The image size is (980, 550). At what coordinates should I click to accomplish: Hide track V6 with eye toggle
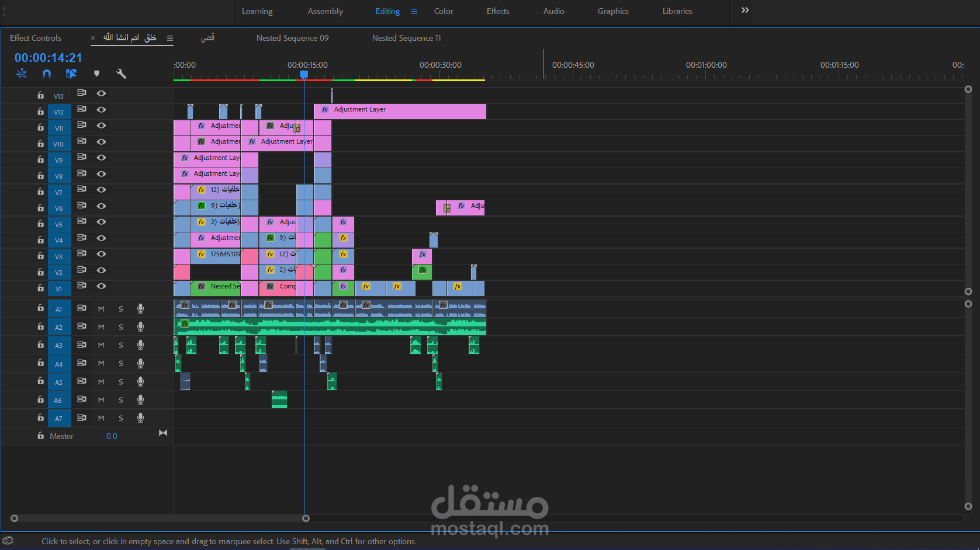point(101,206)
